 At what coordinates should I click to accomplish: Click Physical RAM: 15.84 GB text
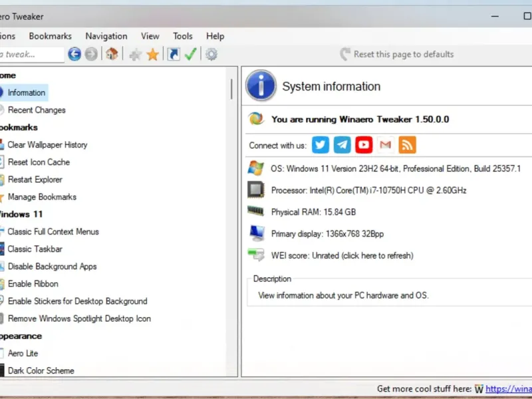pyautogui.click(x=313, y=212)
